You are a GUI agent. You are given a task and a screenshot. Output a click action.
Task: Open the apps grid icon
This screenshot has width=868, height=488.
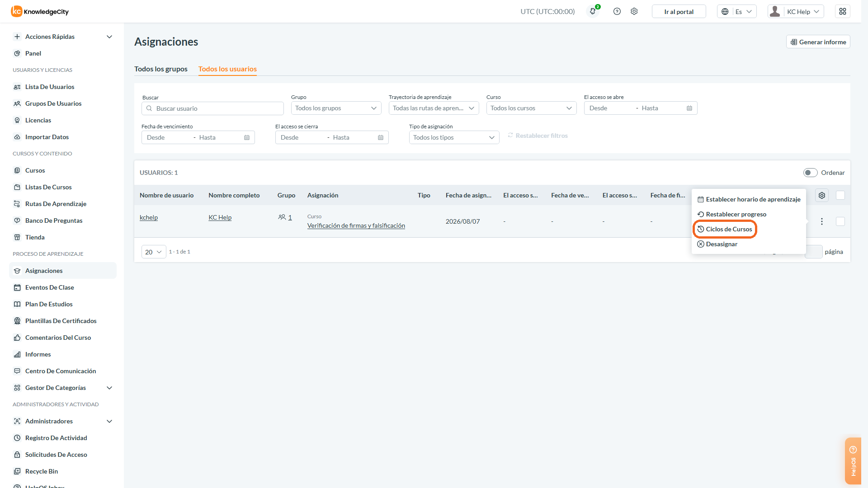pos(843,11)
